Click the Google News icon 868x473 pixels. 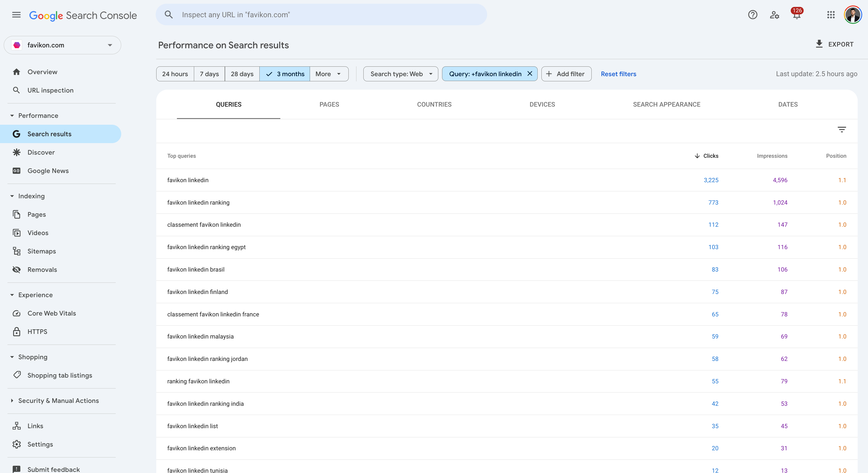click(16, 171)
